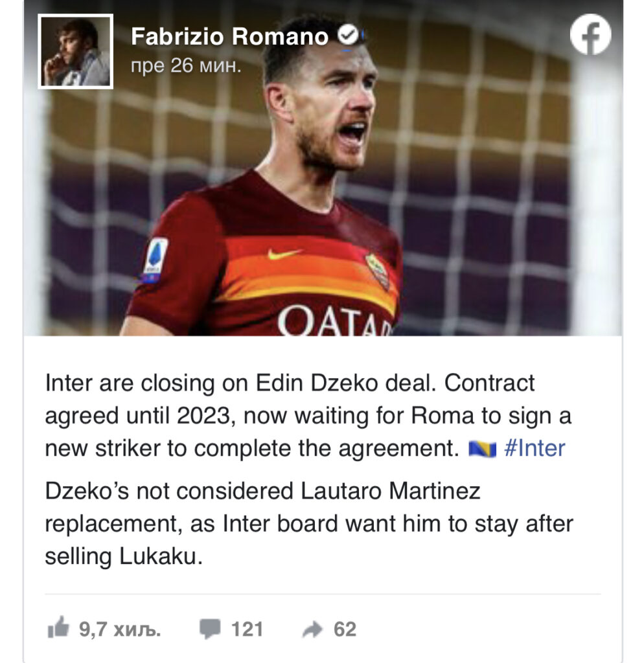
Task: Open Fabrizio Romano's profile picture thumbnail
Action: coord(75,52)
